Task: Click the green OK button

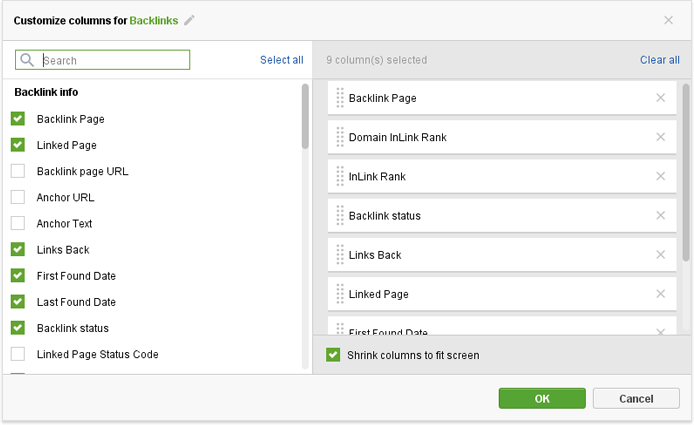Action: (x=542, y=398)
